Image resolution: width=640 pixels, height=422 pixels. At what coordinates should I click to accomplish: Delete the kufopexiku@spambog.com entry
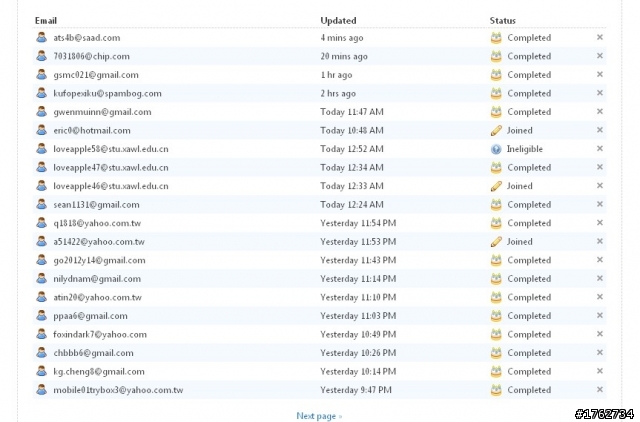tap(600, 93)
